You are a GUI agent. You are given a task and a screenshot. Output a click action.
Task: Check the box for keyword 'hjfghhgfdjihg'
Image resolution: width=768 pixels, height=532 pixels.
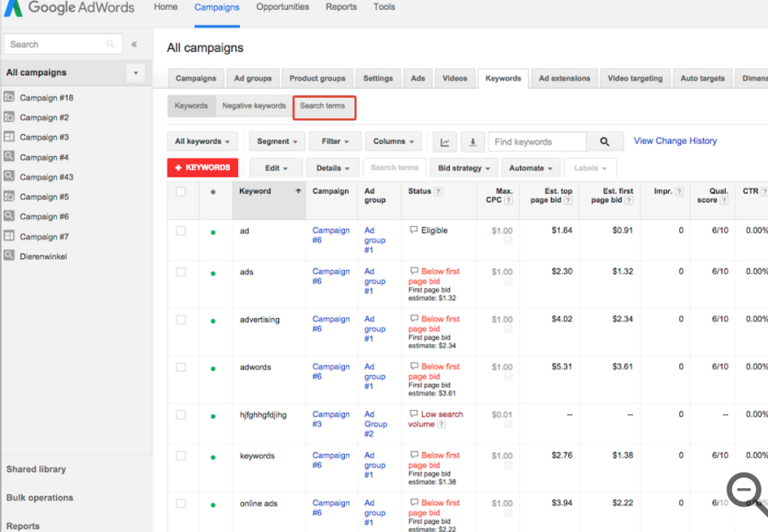click(x=181, y=415)
